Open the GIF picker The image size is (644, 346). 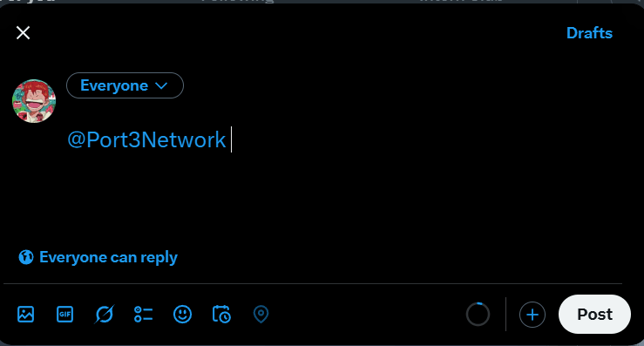pyautogui.click(x=64, y=315)
